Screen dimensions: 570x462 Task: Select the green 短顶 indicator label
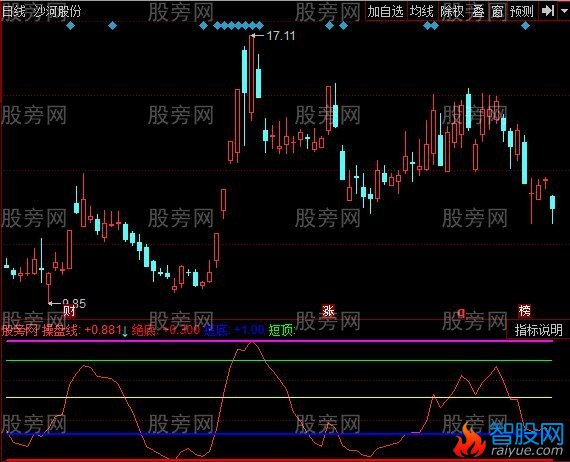281,330
